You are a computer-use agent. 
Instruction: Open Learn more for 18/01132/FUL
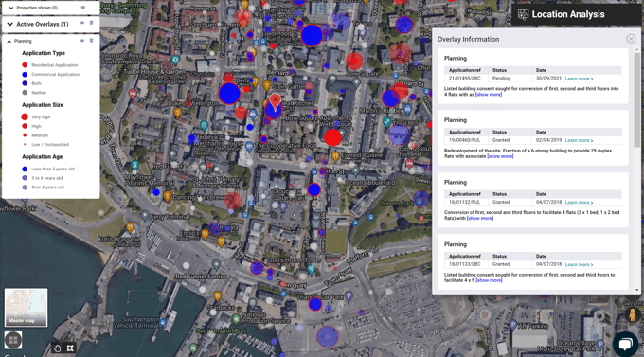[x=579, y=202]
